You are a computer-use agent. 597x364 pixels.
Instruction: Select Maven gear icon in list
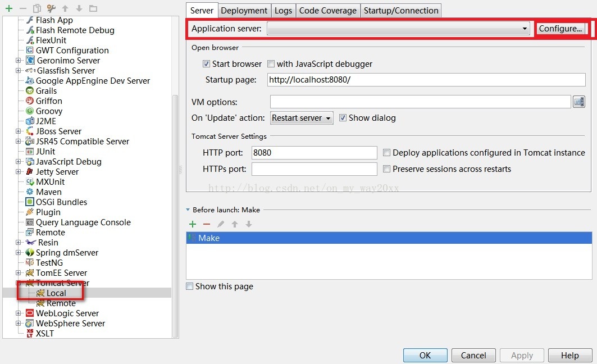tap(30, 192)
